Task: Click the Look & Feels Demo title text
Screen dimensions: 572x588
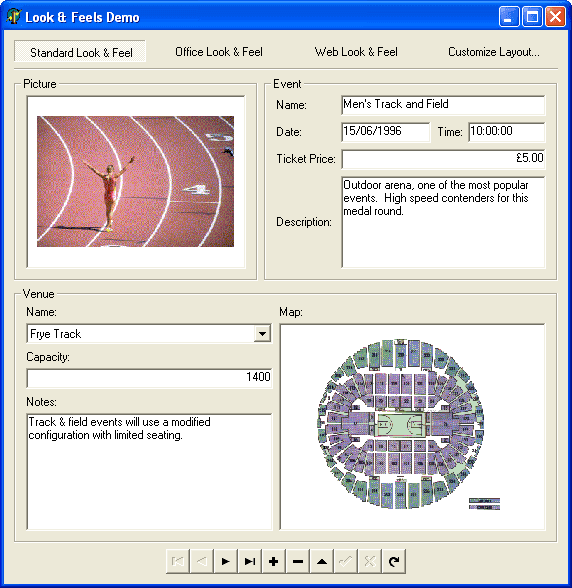Action: point(83,17)
